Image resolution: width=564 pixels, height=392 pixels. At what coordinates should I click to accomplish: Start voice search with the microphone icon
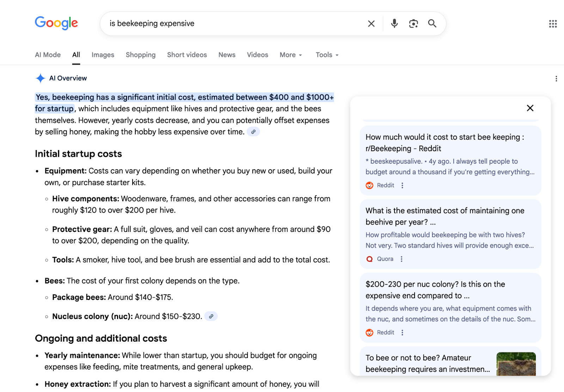pyautogui.click(x=394, y=24)
